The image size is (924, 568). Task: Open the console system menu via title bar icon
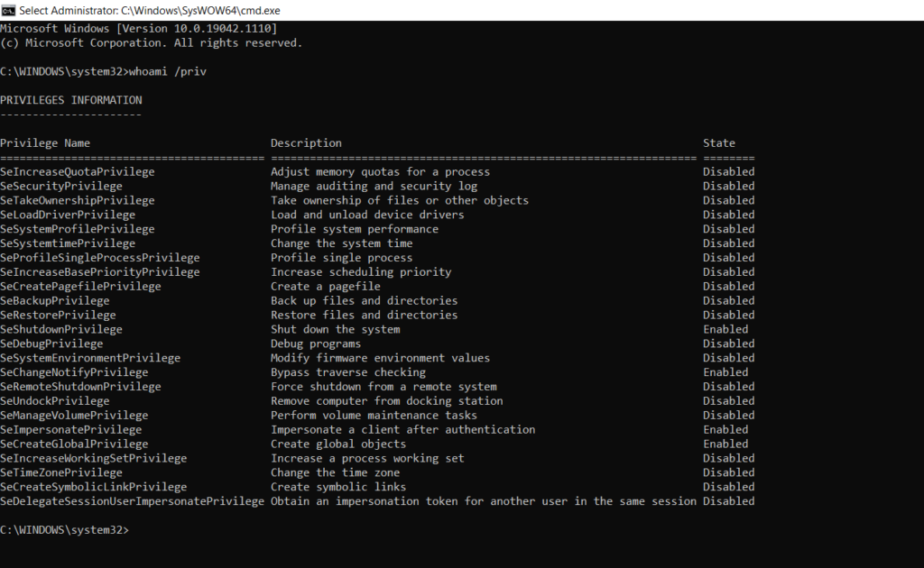tap(8, 10)
